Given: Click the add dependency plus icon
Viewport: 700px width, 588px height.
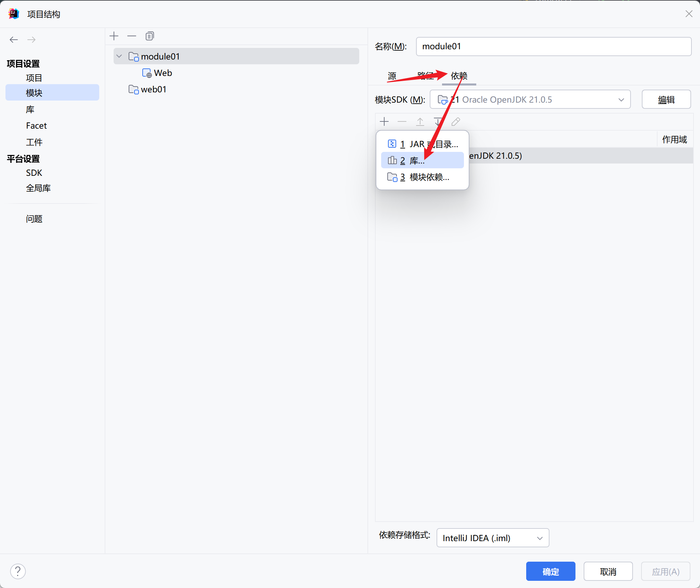Looking at the screenshot, I should 384,121.
